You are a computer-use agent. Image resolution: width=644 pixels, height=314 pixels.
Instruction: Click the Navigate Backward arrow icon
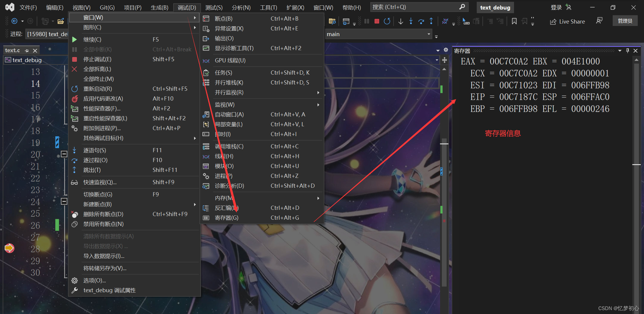pos(14,21)
